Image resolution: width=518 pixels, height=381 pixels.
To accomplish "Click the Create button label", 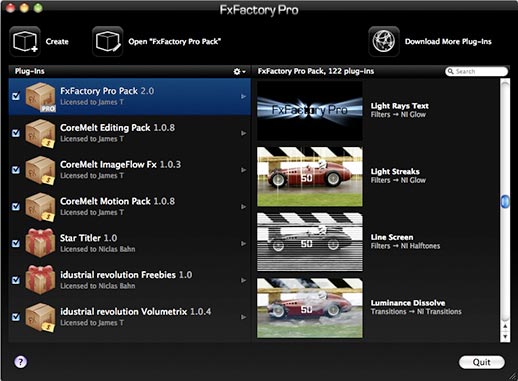I will coord(57,42).
